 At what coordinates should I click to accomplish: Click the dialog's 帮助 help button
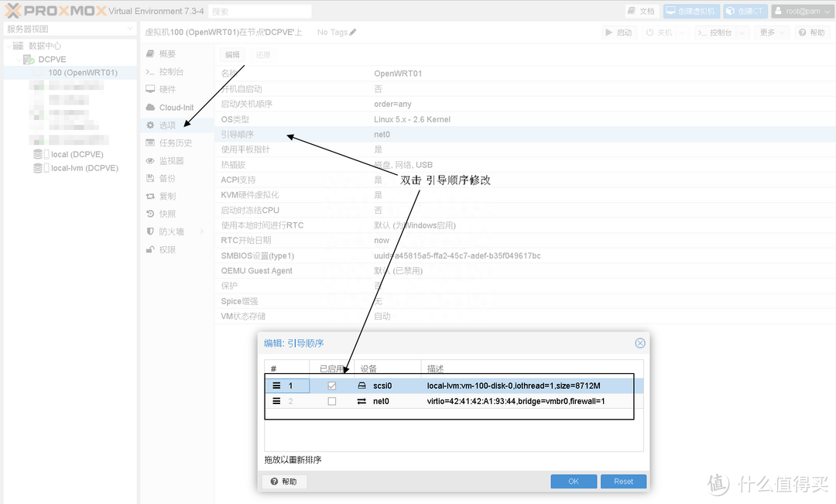[x=283, y=482]
